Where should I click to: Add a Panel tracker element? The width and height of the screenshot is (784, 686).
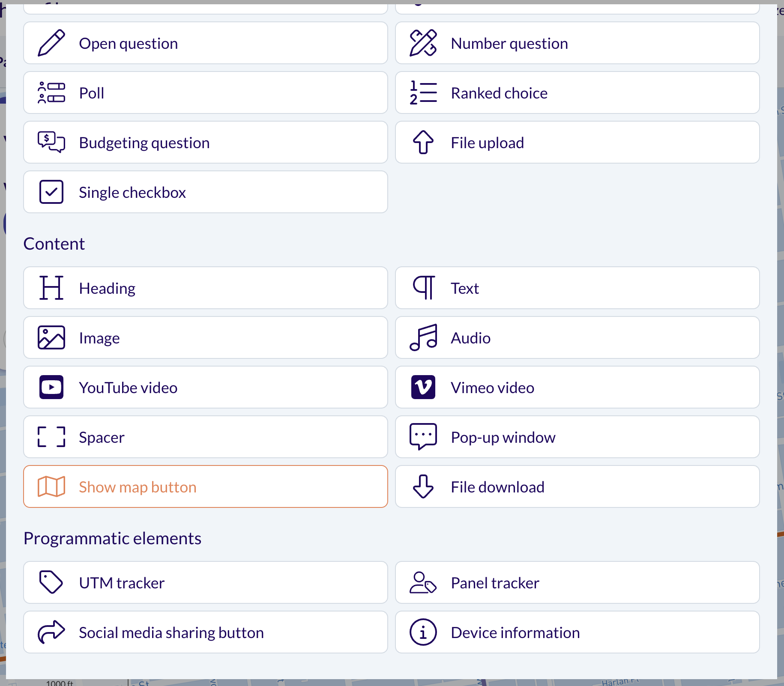tap(578, 583)
